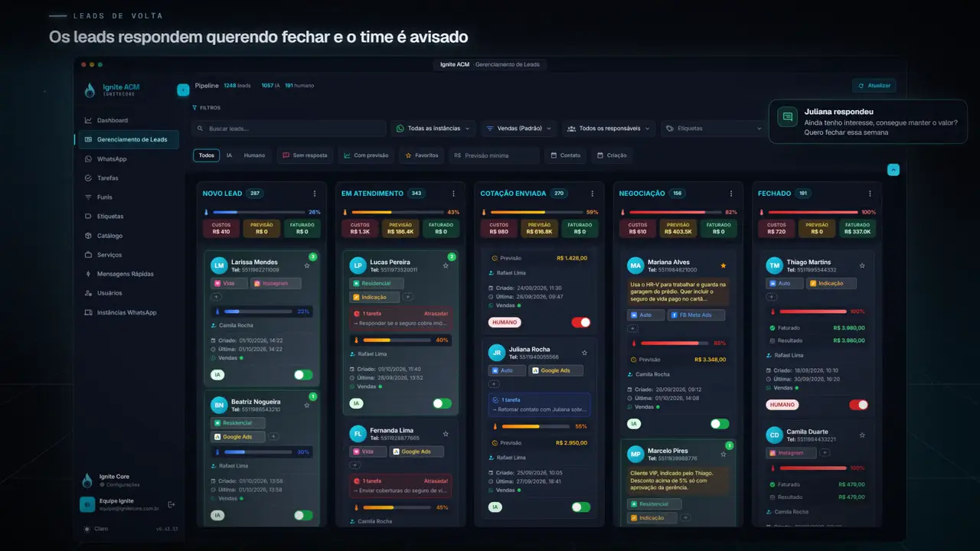Viewport: 980px width, 551px height.
Task: Open FECHADO column options menu
Action: [870, 194]
